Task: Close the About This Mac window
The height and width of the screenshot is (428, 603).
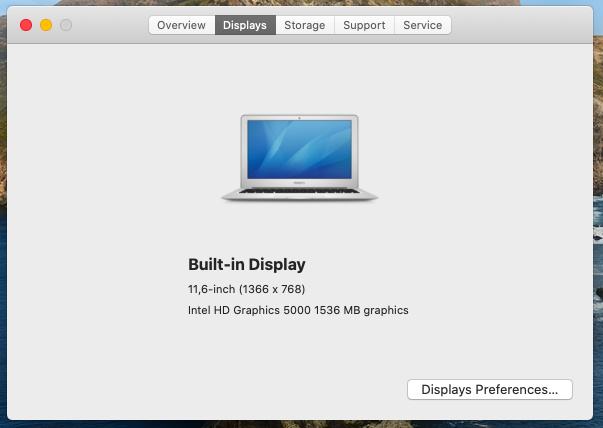Action: 26,25
